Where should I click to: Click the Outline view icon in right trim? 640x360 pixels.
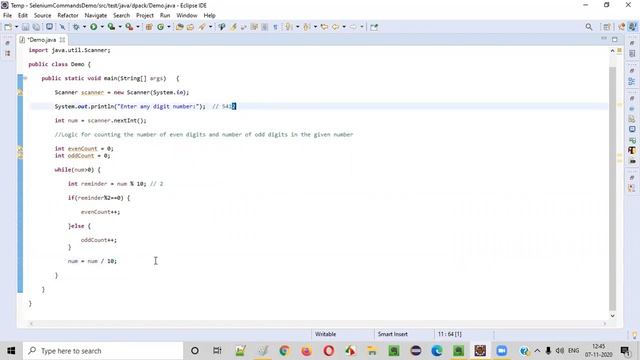coord(632,81)
